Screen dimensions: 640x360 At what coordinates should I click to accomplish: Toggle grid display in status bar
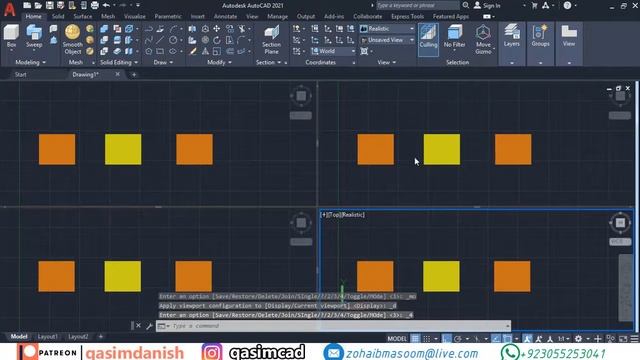415,338
